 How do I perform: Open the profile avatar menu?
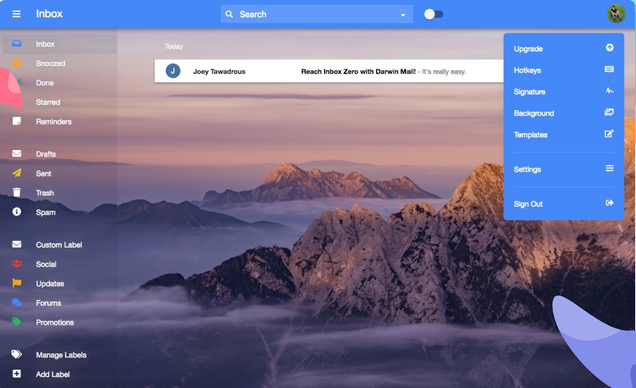point(616,14)
